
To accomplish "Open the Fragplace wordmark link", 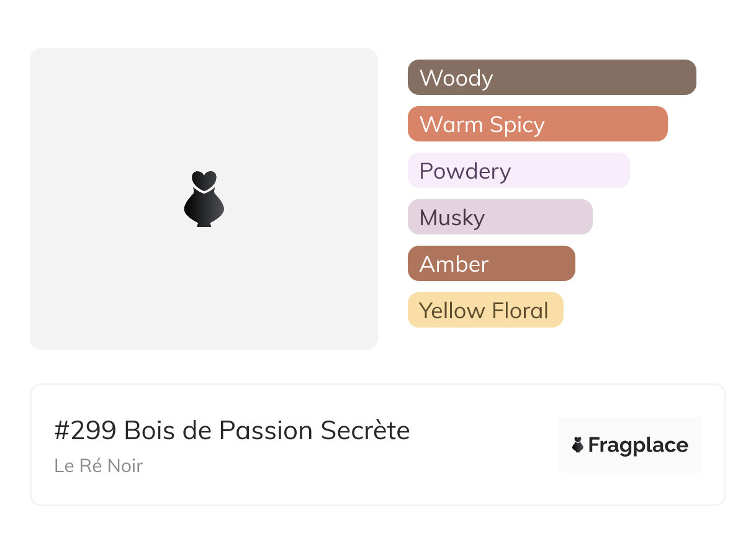I will coord(638,445).
